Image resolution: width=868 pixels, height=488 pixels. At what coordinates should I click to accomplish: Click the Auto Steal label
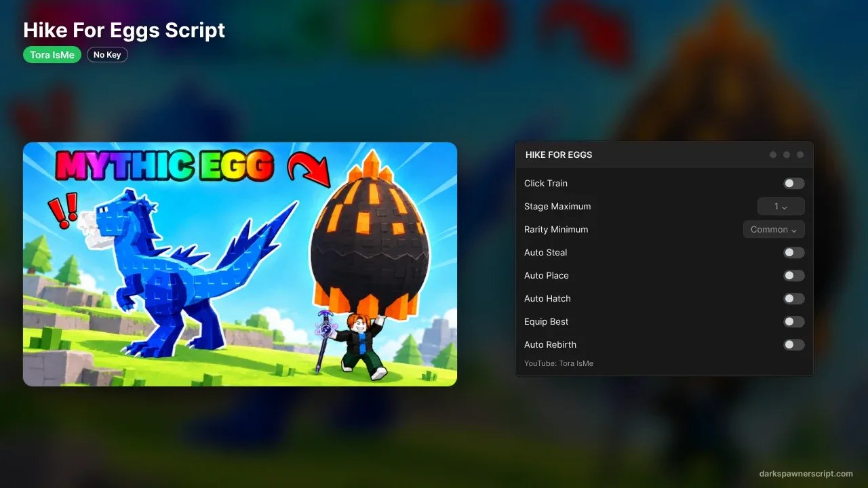tap(546, 252)
